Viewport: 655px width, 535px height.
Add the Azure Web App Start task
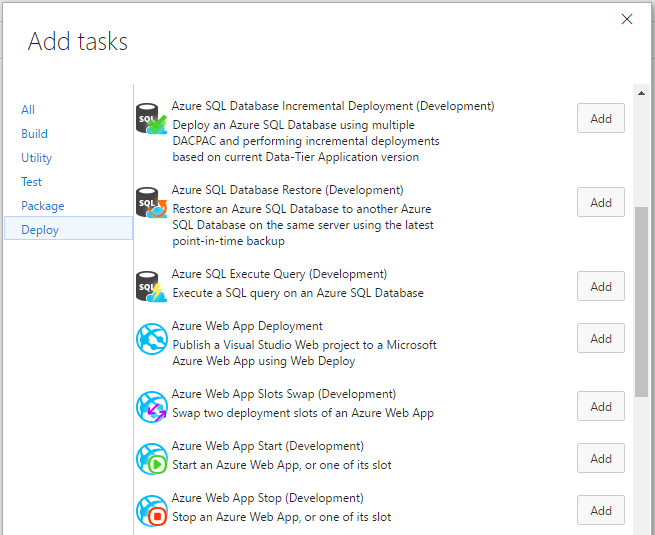601,458
